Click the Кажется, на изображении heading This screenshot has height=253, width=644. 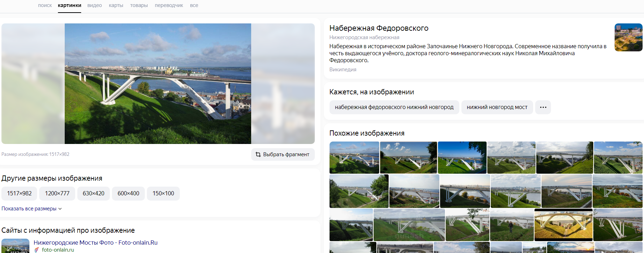[x=371, y=92]
